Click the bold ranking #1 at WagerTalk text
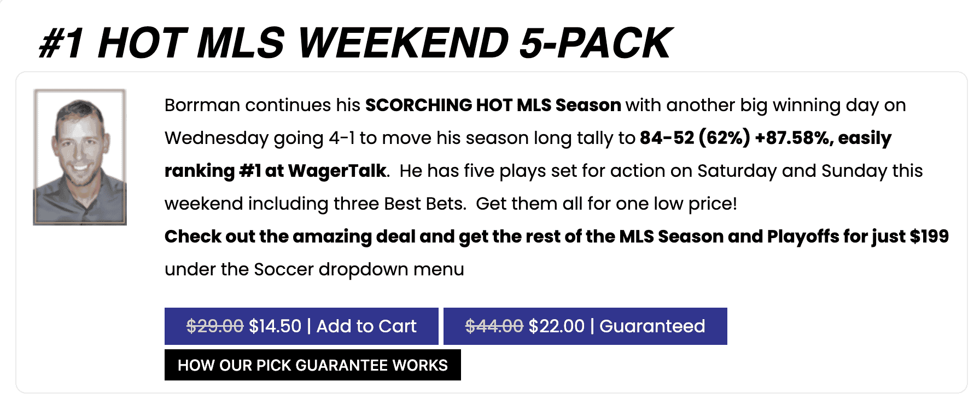Screen dimensions: 980x404 pyautogui.click(x=277, y=171)
